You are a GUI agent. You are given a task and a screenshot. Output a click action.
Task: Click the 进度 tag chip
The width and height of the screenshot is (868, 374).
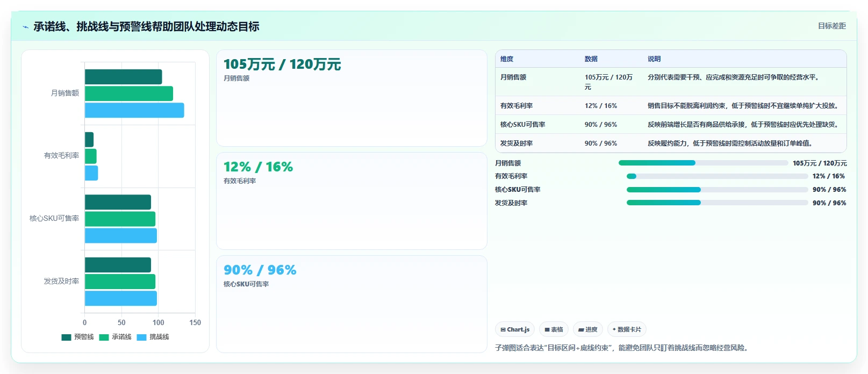pyautogui.click(x=588, y=329)
